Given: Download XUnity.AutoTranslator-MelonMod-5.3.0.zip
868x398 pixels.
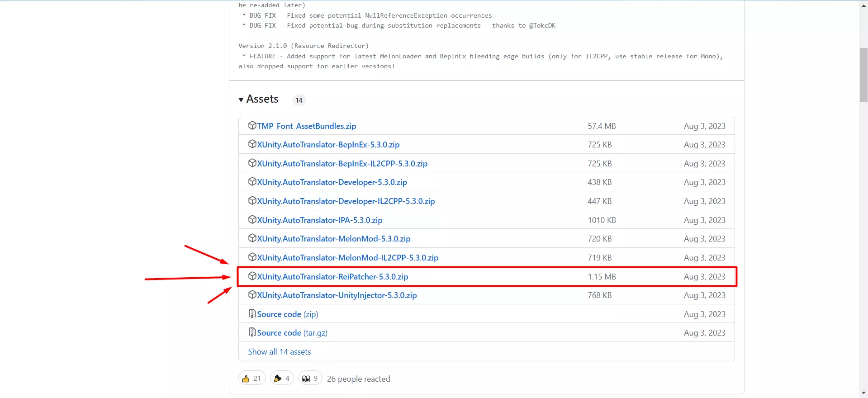Looking at the screenshot, I should [x=334, y=239].
